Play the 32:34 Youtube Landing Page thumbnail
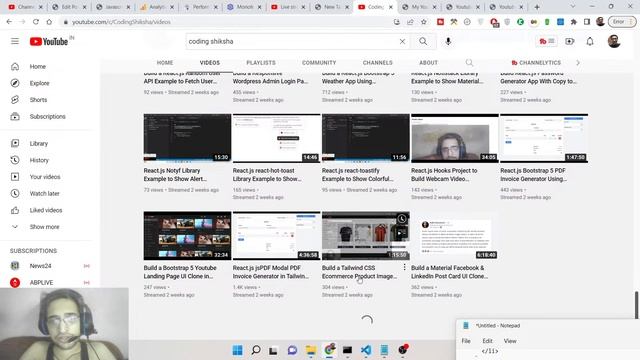This screenshot has width=640, height=360. point(187,236)
